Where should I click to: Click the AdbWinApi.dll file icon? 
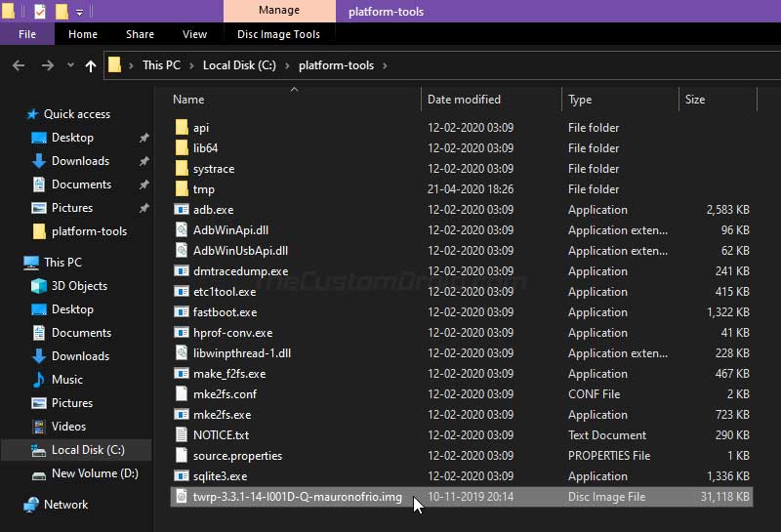[x=182, y=230]
